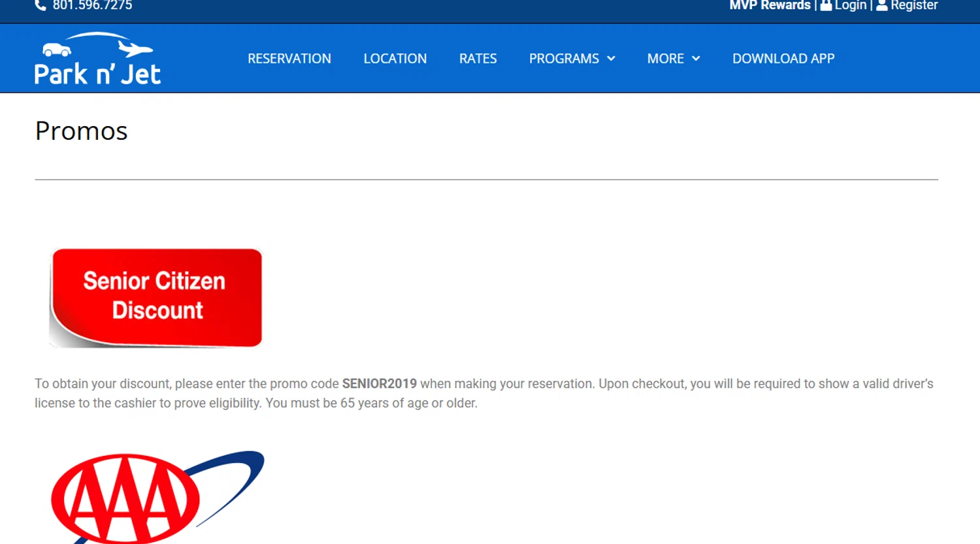Expand the More dropdown chevron
This screenshot has width=980, height=544.
pyautogui.click(x=696, y=59)
